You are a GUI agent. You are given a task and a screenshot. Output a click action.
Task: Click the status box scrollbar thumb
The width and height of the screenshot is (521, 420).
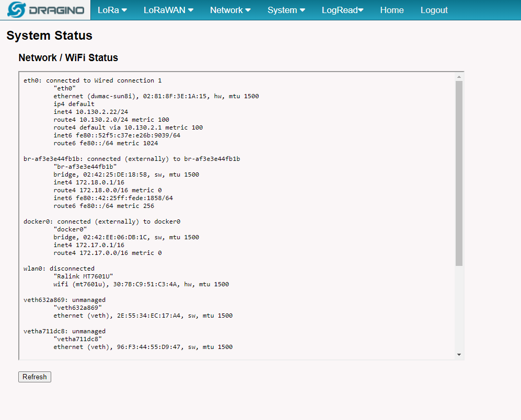[x=459, y=173]
